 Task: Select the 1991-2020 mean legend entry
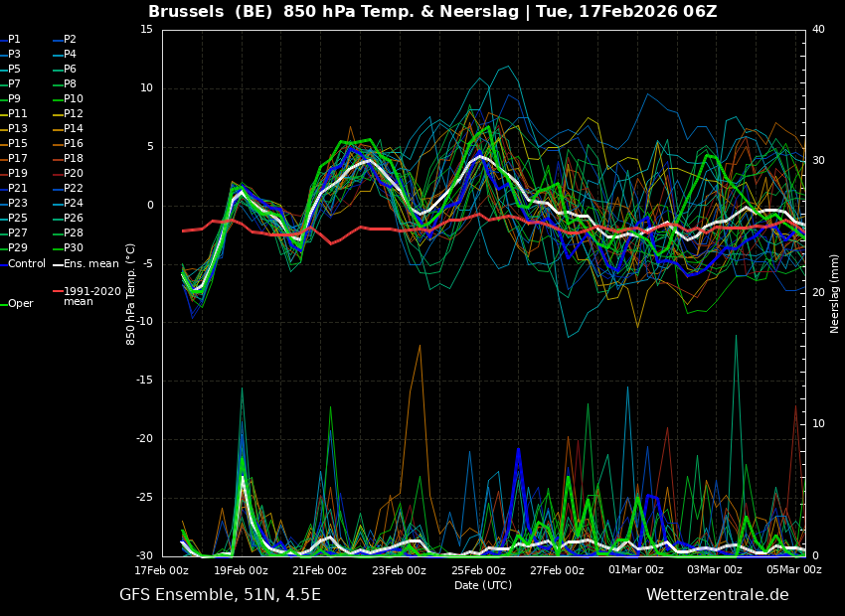[91, 296]
